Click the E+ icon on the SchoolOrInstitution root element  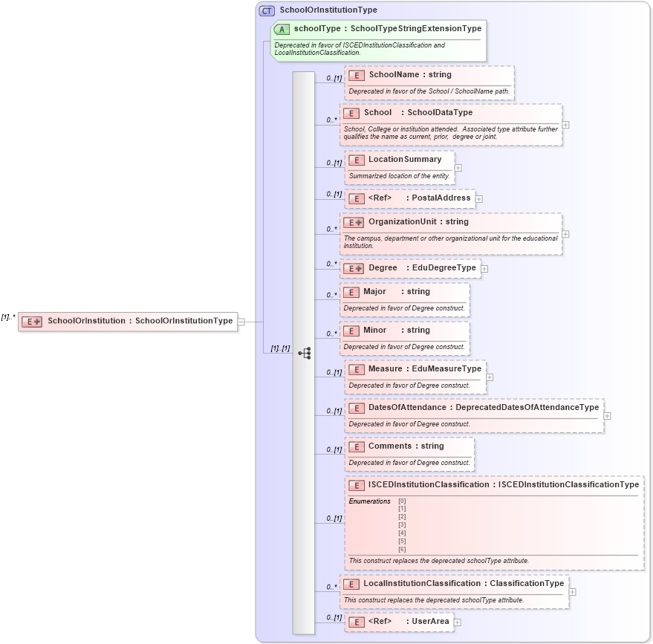pyautogui.click(x=31, y=321)
